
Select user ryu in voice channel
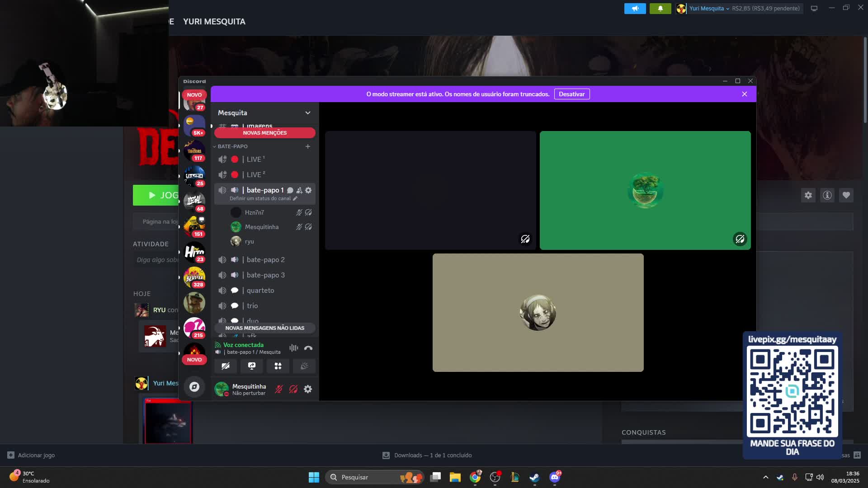click(x=271, y=241)
